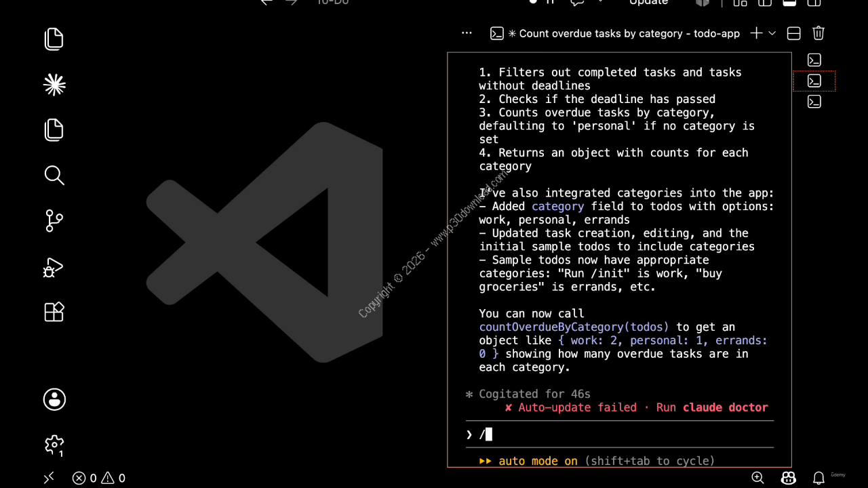Click the '{ work: 2, personal: 1, errands:' object text

point(663,340)
